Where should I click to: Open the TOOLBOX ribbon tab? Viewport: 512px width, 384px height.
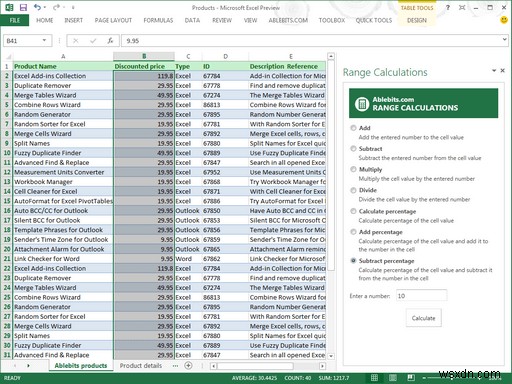point(332,20)
